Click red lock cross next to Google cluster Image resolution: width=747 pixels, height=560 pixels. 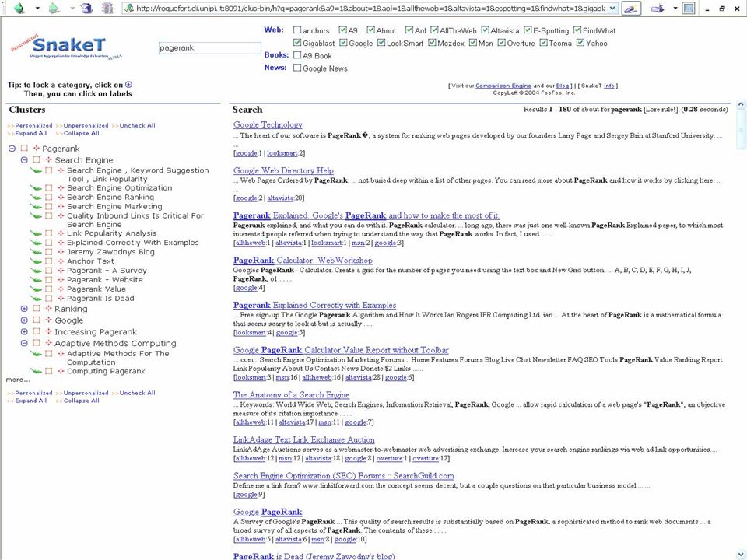(x=48, y=320)
